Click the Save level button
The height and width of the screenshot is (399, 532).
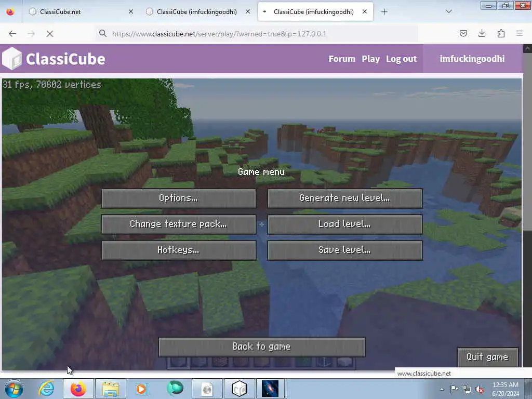pos(345,250)
